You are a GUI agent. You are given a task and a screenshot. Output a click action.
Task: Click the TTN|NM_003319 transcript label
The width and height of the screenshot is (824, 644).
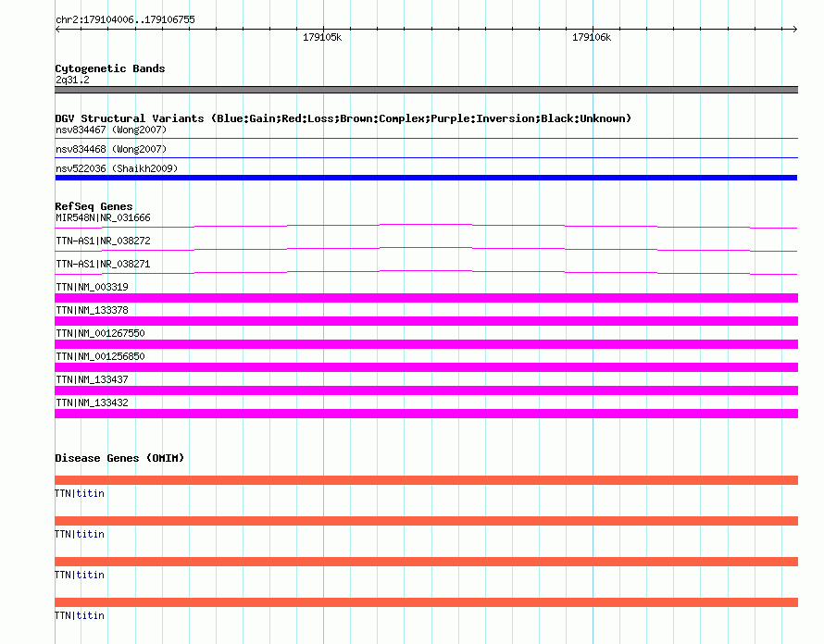(92, 287)
